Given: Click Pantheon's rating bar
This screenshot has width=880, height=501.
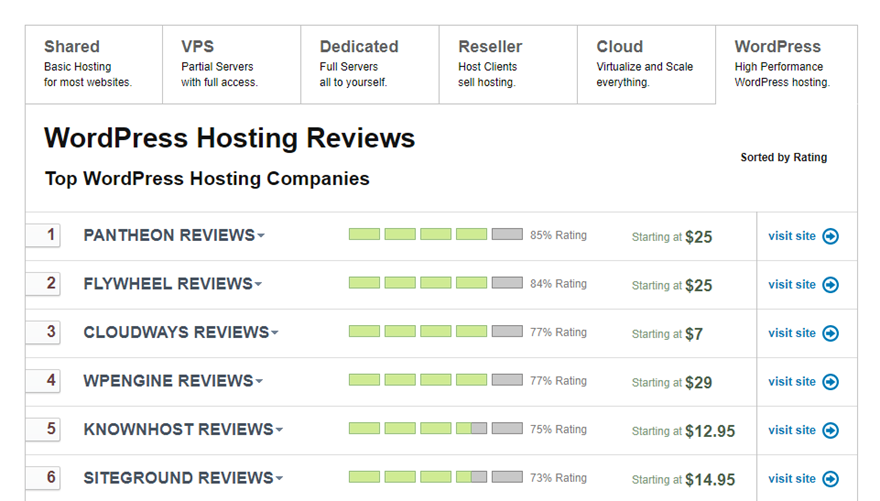Looking at the screenshot, I should point(436,234).
